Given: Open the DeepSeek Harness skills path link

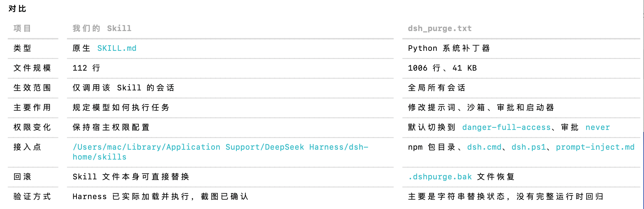Looking at the screenshot, I should coord(221,152).
